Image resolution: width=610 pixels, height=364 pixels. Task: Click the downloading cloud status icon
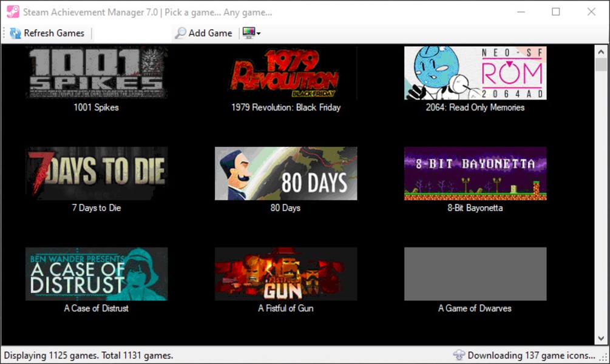[x=459, y=355]
